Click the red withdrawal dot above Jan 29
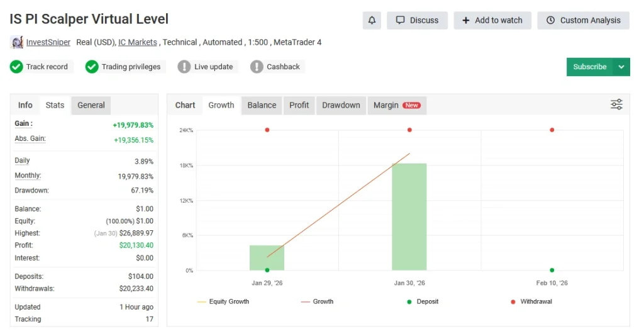644x336 pixels. (267, 130)
